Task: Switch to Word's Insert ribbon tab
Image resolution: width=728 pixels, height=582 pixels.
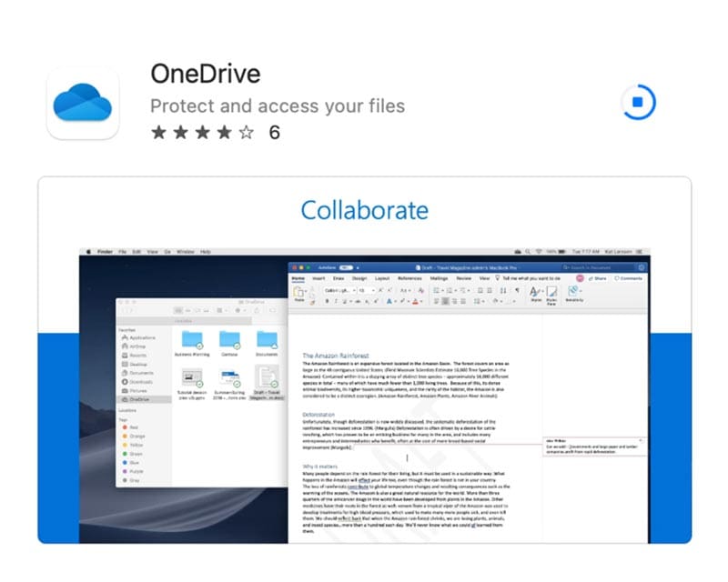Action: (319, 278)
